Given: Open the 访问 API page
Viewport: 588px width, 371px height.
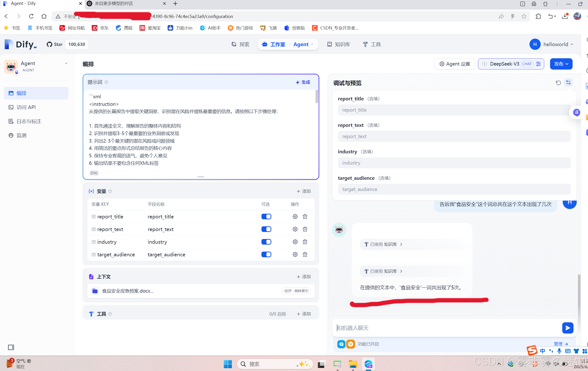Looking at the screenshot, I should point(36,107).
